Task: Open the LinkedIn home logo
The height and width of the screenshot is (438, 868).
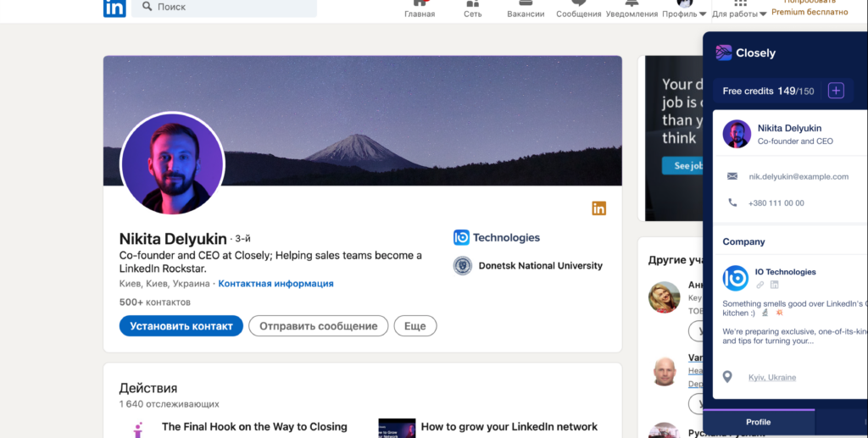Action: tap(114, 8)
